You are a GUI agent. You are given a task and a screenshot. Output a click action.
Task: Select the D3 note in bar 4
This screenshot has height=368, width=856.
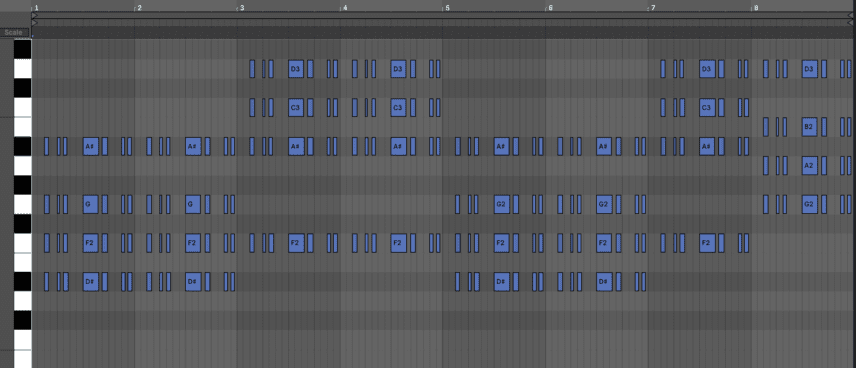pyautogui.click(x=399, y=69)
